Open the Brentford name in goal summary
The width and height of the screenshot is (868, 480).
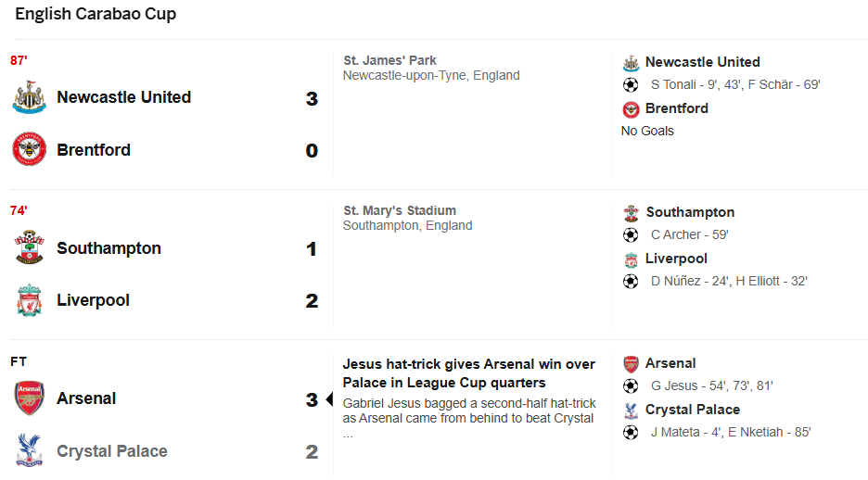[676, 108]
